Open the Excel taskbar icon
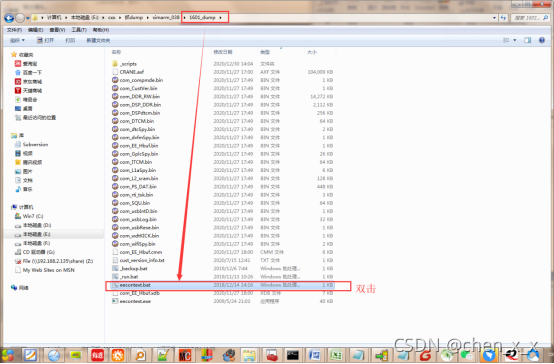Viewport: 554px width, 364px height. (336, 355)
